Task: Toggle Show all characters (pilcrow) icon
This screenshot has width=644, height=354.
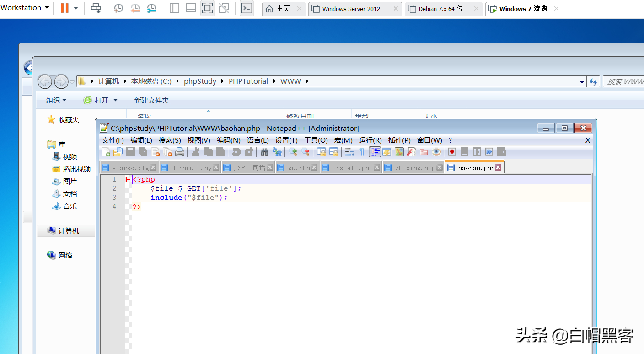Action: (362, 152)
